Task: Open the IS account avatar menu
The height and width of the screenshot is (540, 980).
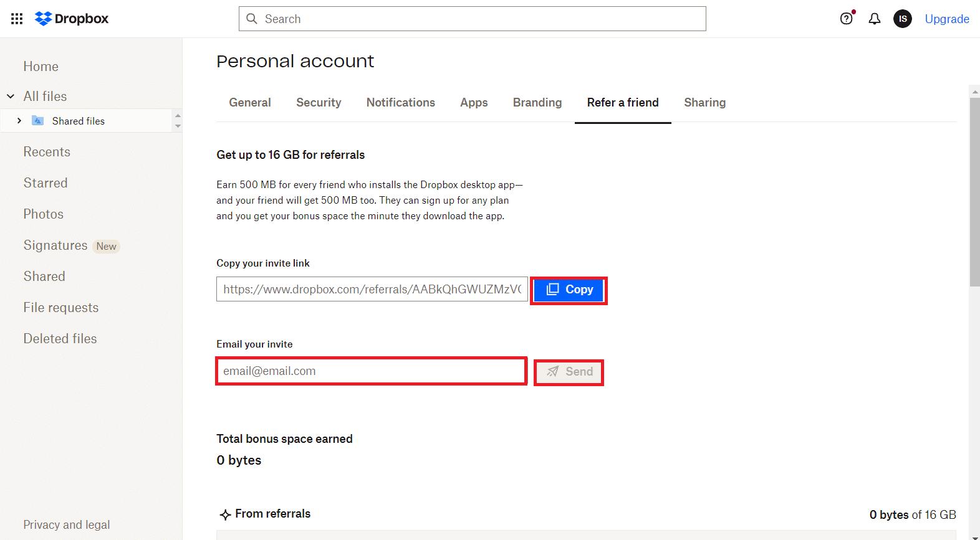Action: (x=903, y=19)
